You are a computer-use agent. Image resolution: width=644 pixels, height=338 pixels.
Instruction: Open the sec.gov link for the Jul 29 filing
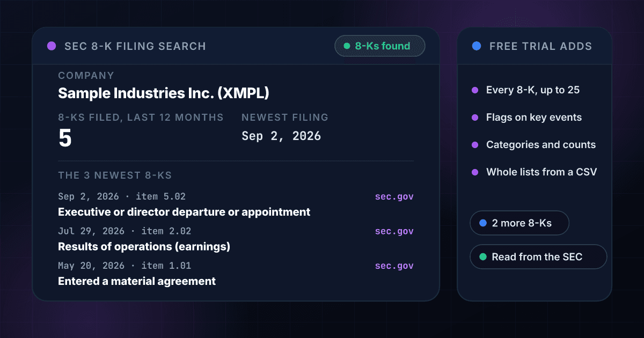click(394, 231)
